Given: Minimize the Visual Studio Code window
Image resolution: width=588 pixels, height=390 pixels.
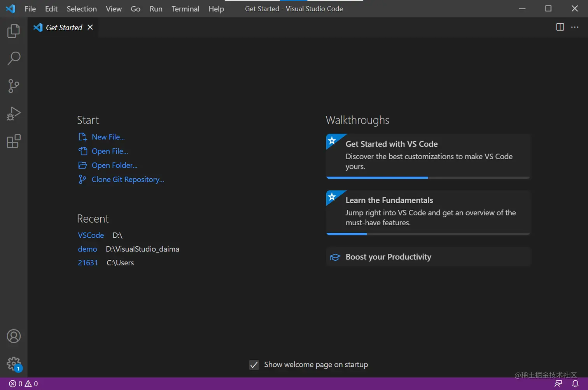Looking at the screenshot, I should (x=522, y=9).
